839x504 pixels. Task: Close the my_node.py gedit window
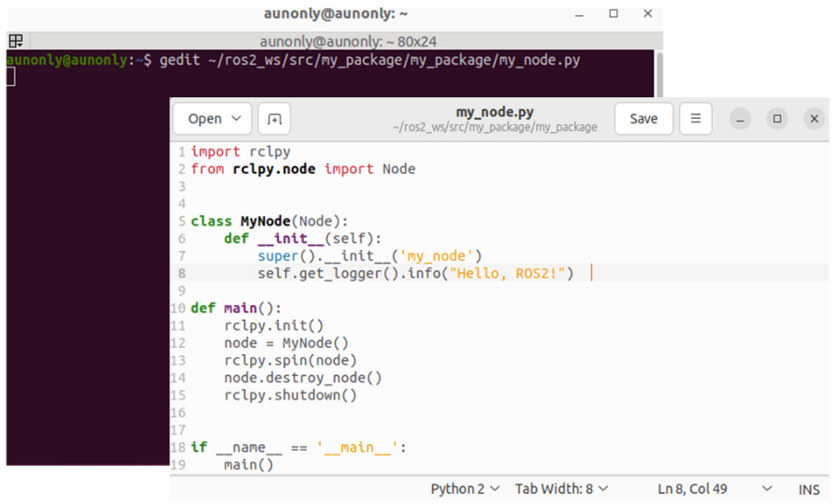[x=814, y=119]
